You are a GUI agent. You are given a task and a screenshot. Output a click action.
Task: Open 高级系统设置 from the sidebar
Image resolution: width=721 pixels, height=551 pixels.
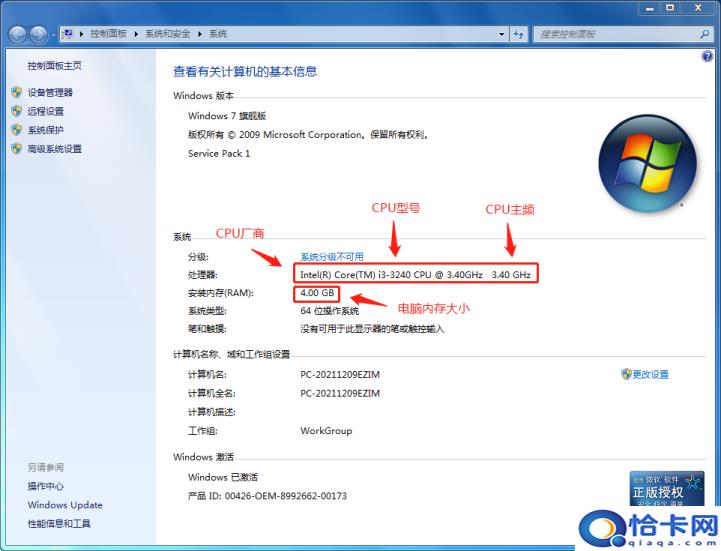click(54, 149)
